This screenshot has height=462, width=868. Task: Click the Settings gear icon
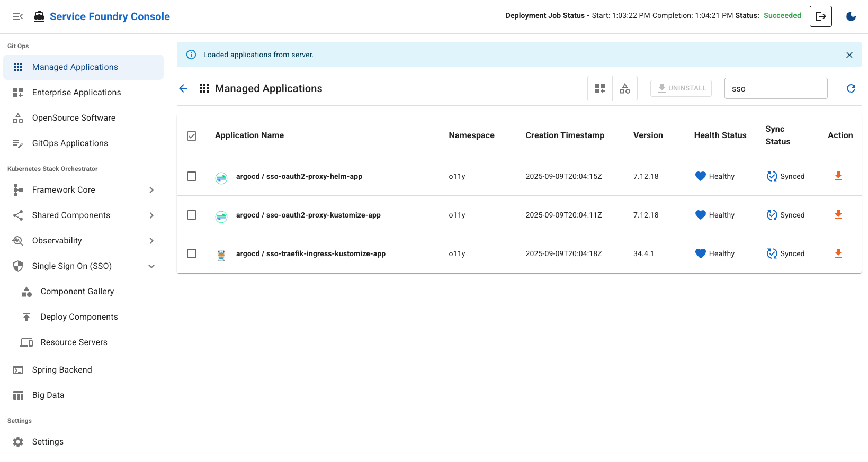(x=18, y=442)
